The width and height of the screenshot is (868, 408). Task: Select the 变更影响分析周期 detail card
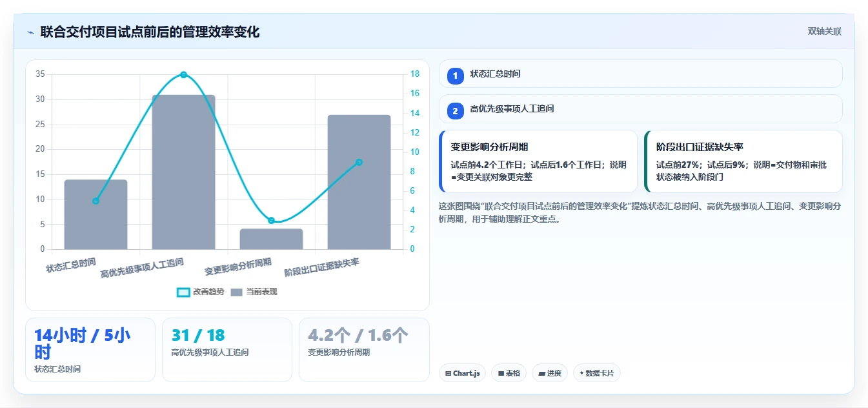tap(538, 161)
